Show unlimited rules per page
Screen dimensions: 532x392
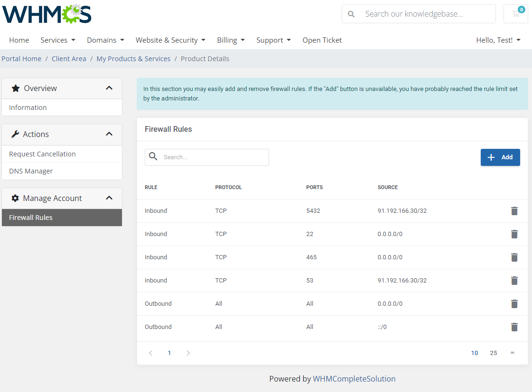(x=513, y=353)
